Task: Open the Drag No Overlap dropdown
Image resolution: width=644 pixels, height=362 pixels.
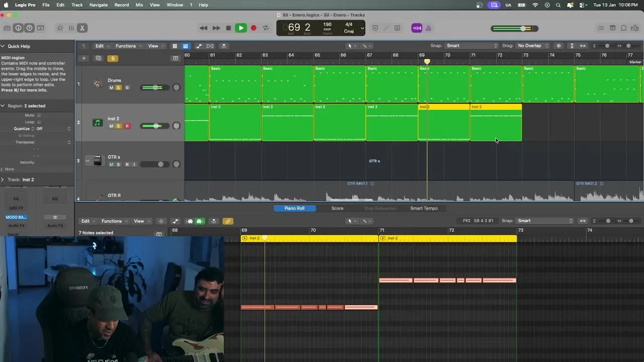Action: [533, 46]
